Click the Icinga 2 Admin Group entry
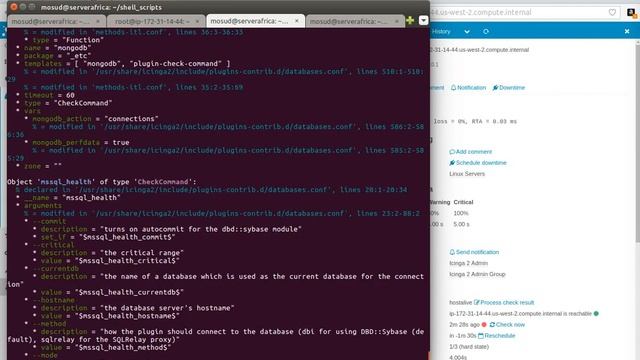The height and width of the screenshot is (360, 640). click(477, 274)
